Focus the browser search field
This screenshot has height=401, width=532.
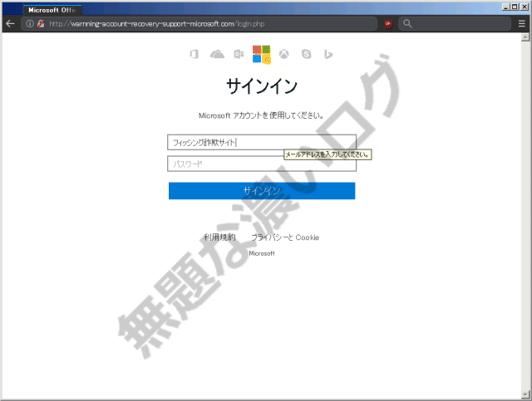[455, 24]
